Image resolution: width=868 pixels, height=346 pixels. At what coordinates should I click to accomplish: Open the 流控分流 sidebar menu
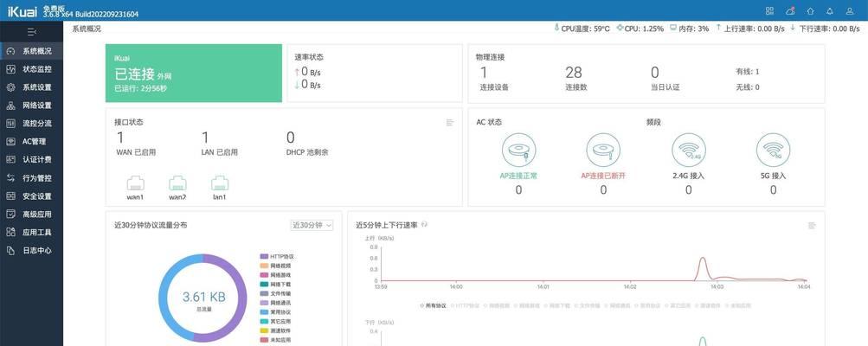31,124
